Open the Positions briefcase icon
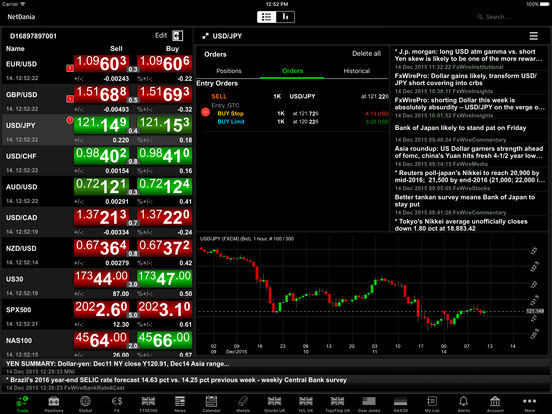 [x=54, y=404]
